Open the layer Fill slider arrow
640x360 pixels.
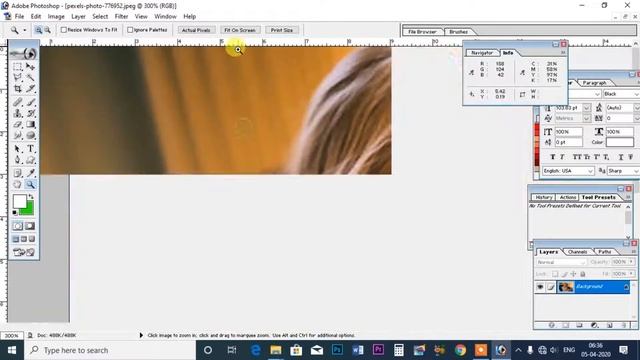click(x=631, y=273)
